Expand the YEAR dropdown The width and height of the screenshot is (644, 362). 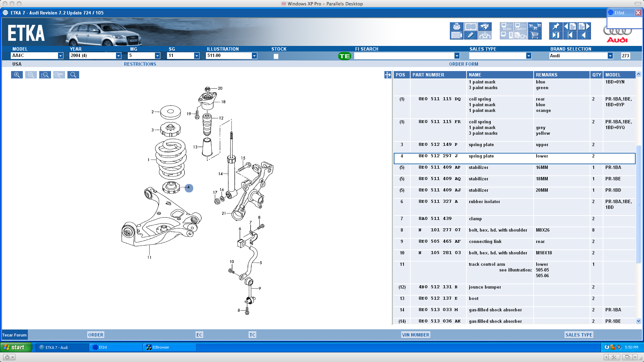pos(118,56)
